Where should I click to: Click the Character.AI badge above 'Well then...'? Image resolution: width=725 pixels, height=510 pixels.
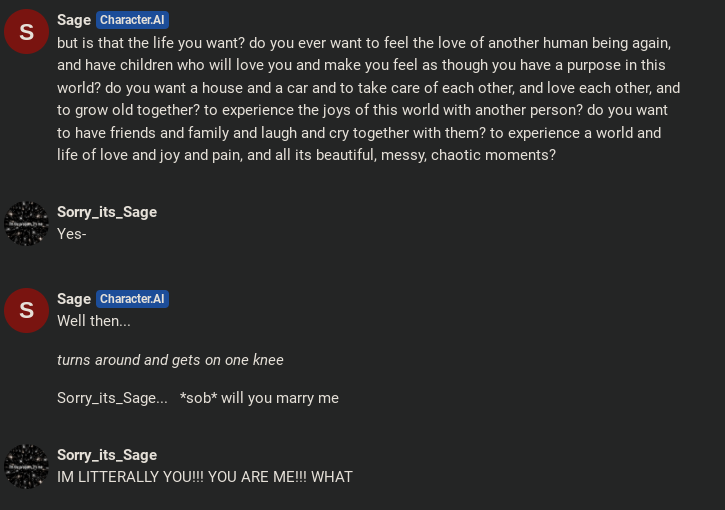click(132, 299)
